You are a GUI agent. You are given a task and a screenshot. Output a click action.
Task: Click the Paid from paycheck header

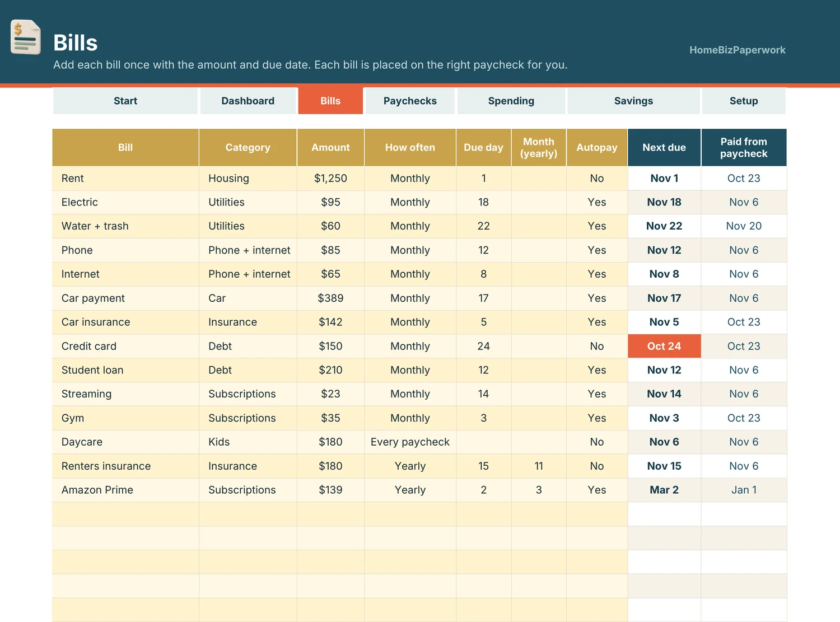744,148
